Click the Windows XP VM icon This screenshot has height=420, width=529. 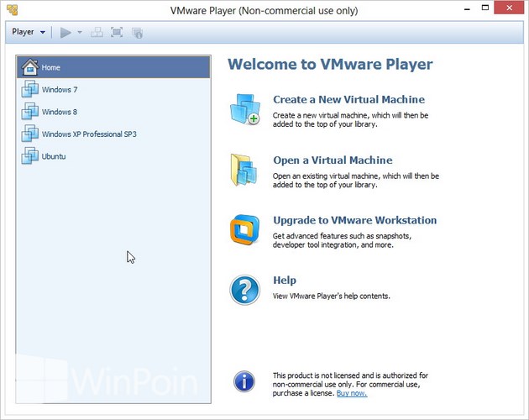(30, 134)
